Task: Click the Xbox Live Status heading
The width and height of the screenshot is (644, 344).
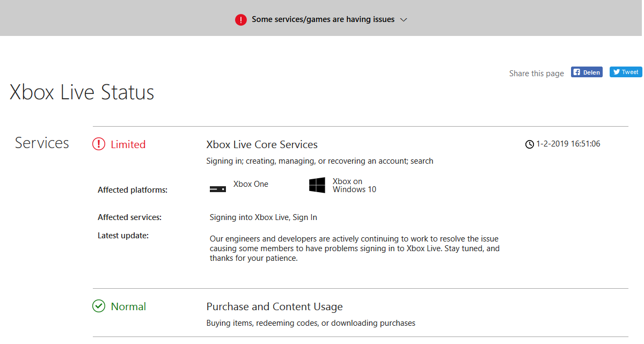Action: pyautogui.click(x=82, y=92)
